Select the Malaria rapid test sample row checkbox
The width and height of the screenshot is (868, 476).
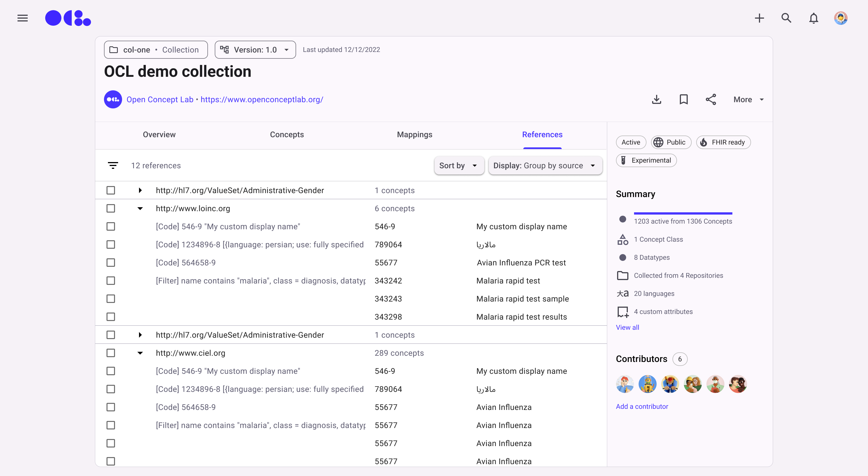click(x=110, y=299)
